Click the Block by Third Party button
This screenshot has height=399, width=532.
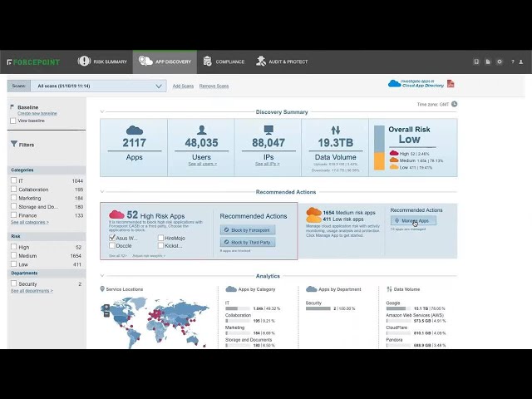248,242
